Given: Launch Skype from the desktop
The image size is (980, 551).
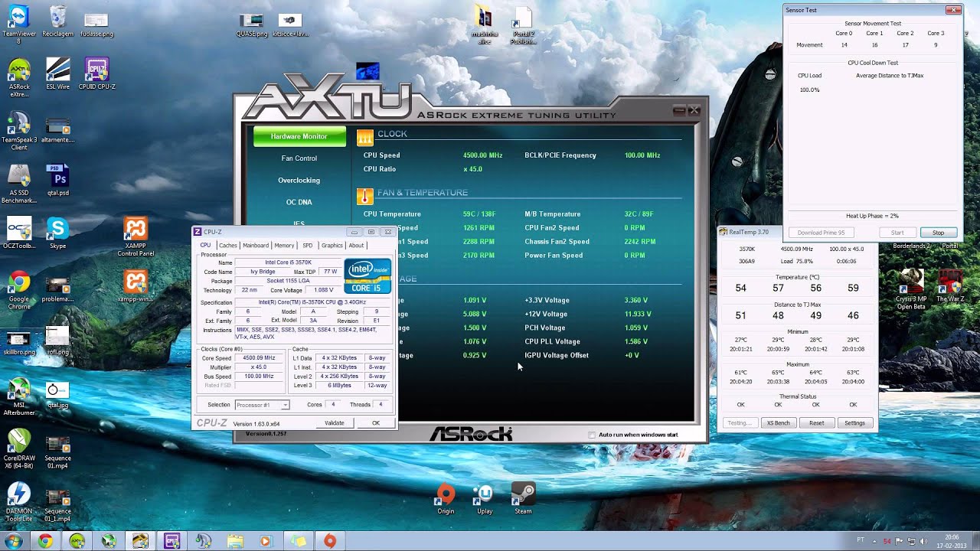Looking at the screenshot, I should (x=58, y=233).
